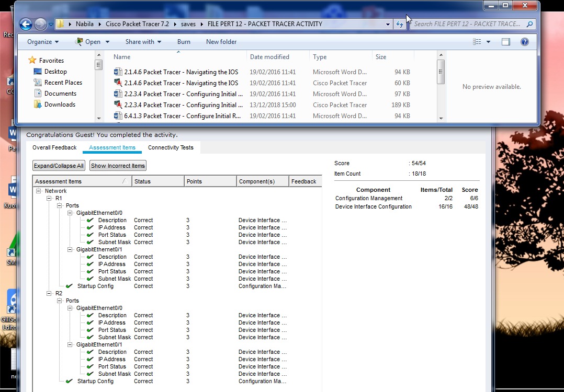Switch to Connectivity Tests tab
The width and height of the screenshot is (564, 392).
click(x=171, y=147)
